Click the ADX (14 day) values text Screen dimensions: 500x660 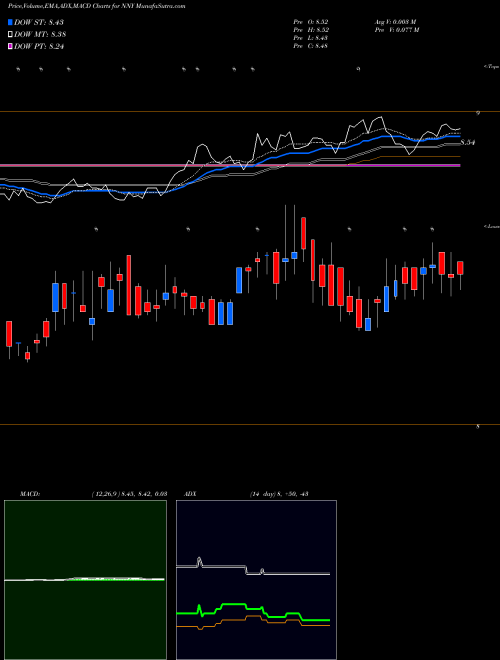pos(278,494)
